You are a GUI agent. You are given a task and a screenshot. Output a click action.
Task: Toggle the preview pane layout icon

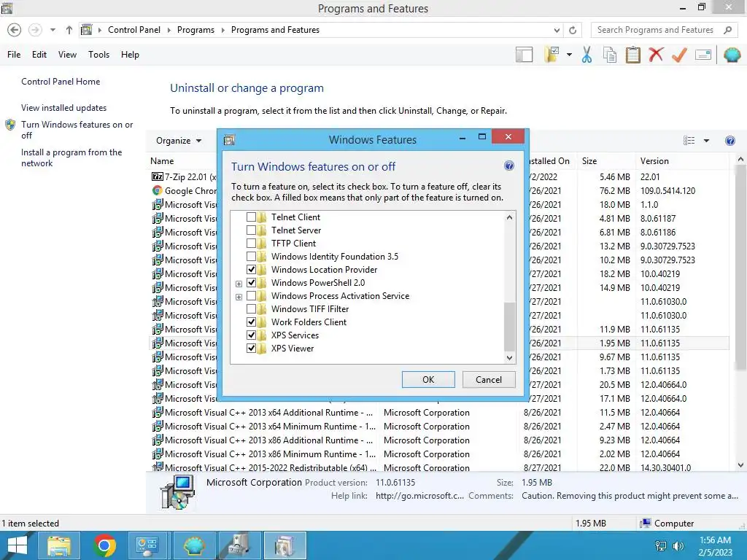(x=524, y=55)
